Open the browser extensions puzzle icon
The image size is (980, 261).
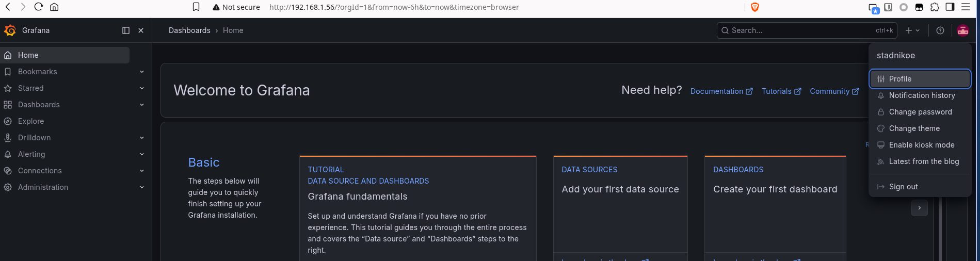click(x=935, y=7)
